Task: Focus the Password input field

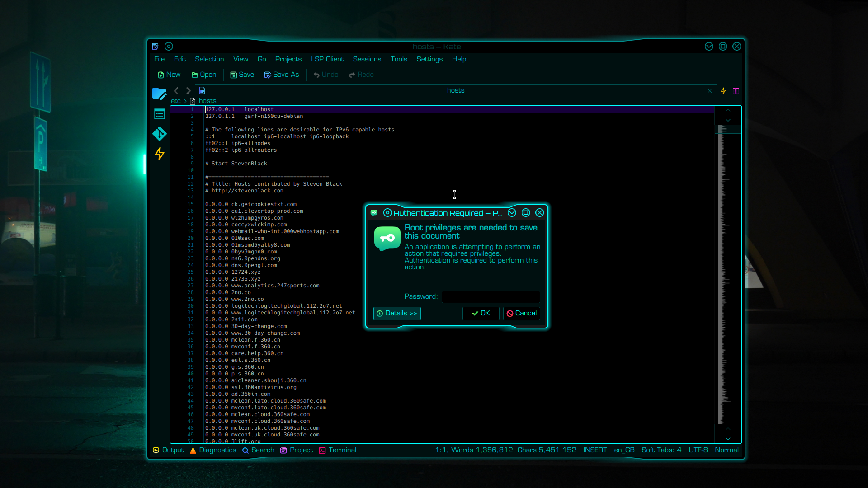Action: pos(491,296)
